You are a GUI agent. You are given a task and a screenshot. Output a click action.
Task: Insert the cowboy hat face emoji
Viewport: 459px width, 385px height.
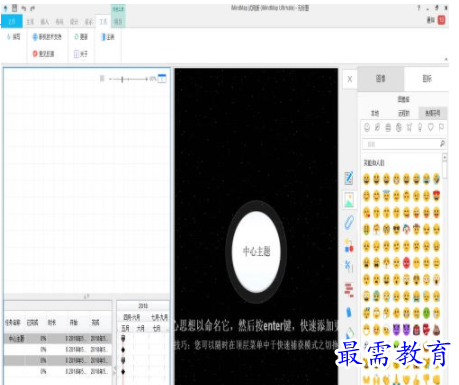coord(416,229)
